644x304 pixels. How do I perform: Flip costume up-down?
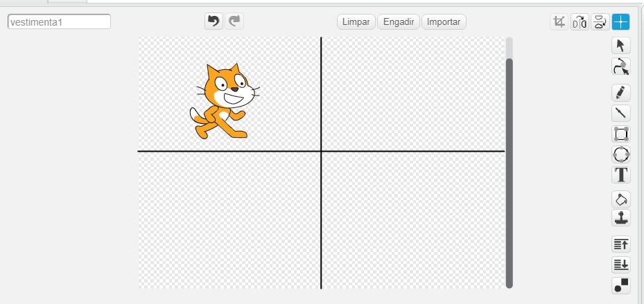click(x=600, y=22)
